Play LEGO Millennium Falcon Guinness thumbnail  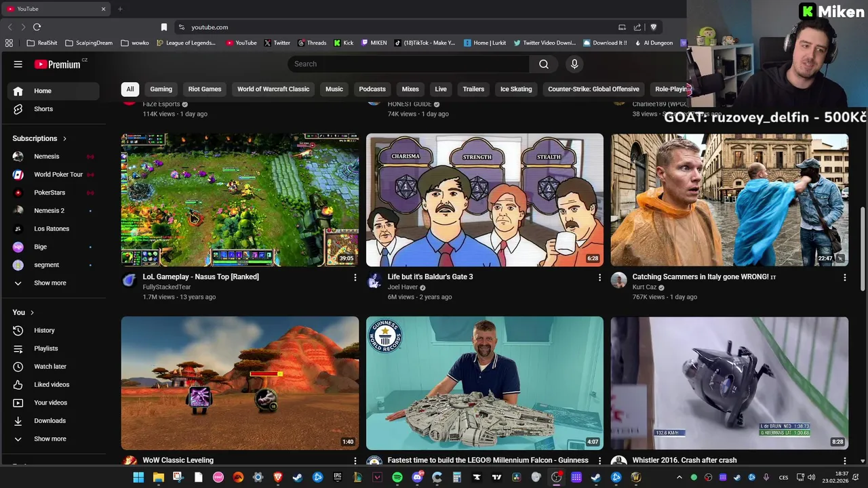[x=485, y=383]
